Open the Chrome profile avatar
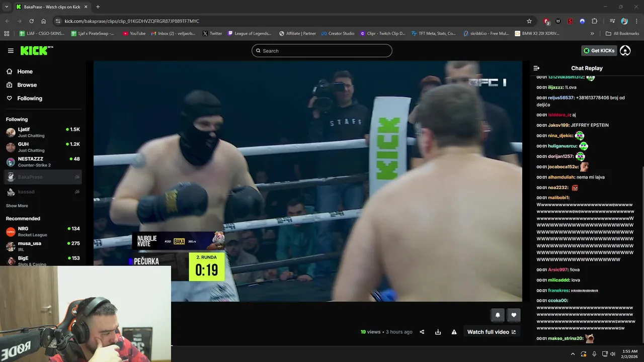The width and height of the screenshot is (644, 362). pos(624,21)
